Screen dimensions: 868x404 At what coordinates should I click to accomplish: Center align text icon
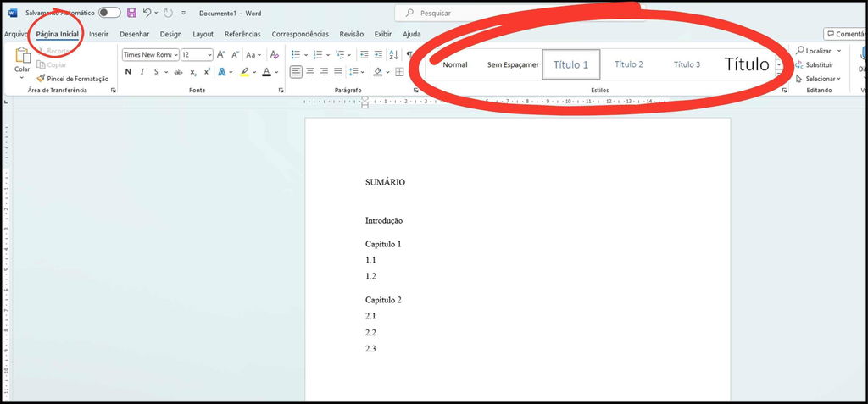[x=310, y=72]
